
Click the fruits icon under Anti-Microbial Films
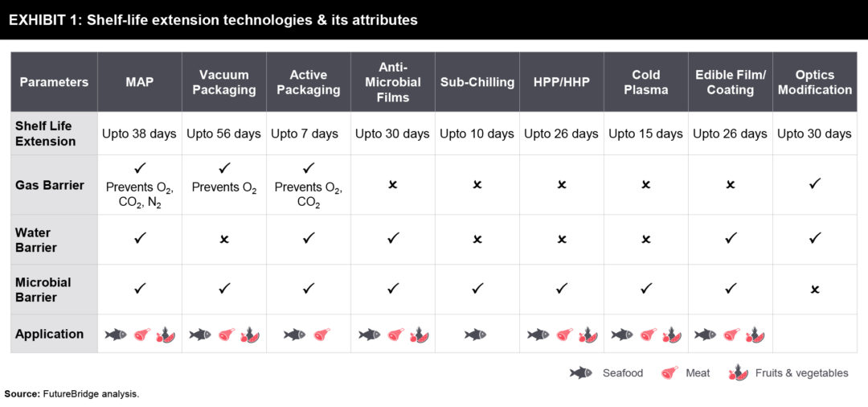point(418,334)
